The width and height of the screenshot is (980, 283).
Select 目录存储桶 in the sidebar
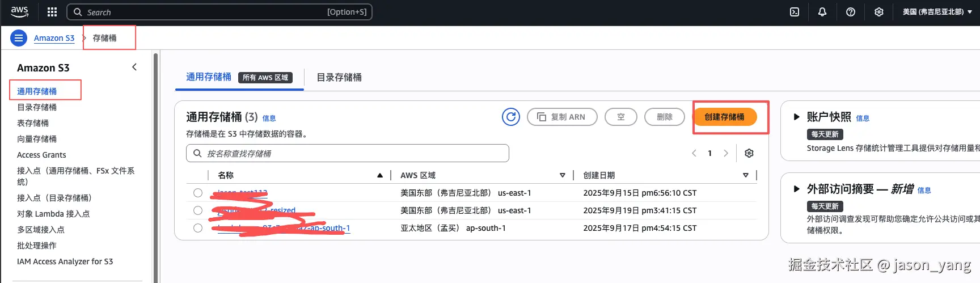[x=37, y=107]
